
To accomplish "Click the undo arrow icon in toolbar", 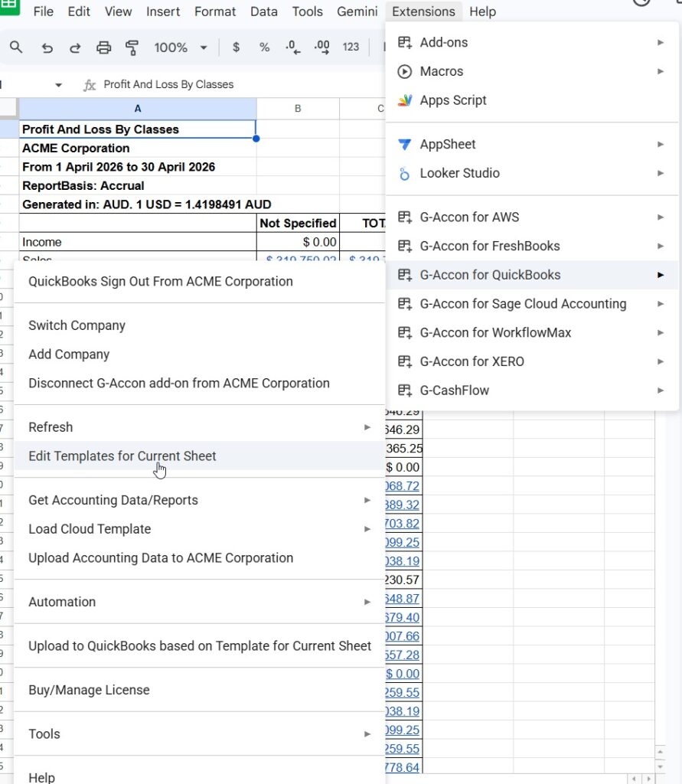I will click(x=47, y=47).
